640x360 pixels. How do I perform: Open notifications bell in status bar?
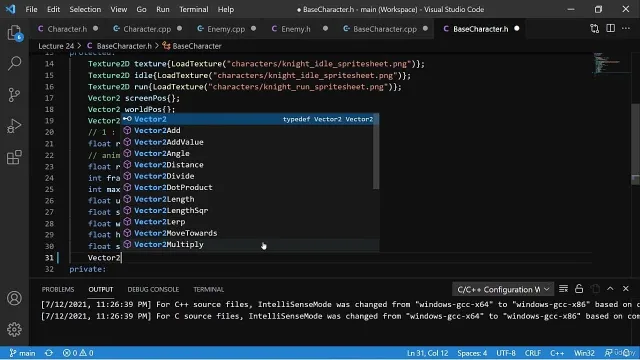pos(627,353)
